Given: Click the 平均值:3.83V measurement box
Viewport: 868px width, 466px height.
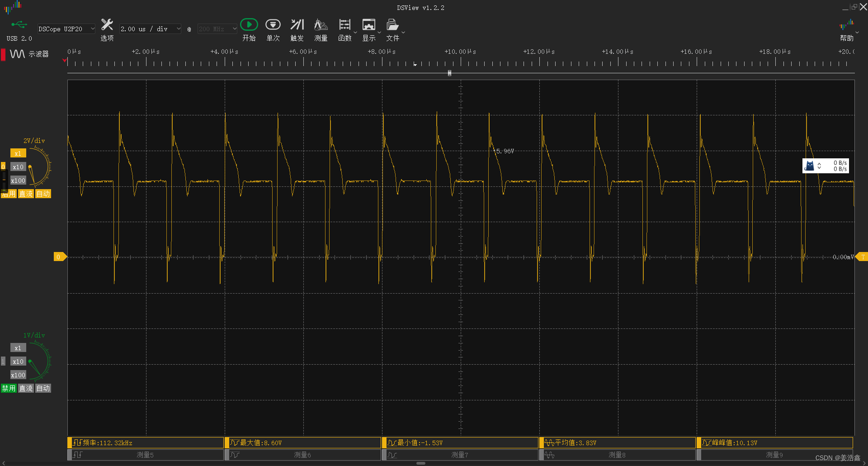Looking at the screenshot, I should (618, 442).
